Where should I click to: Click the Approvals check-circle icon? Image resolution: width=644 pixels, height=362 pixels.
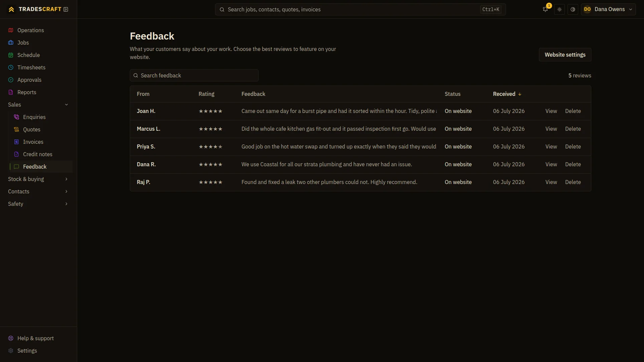click(11, 80)
